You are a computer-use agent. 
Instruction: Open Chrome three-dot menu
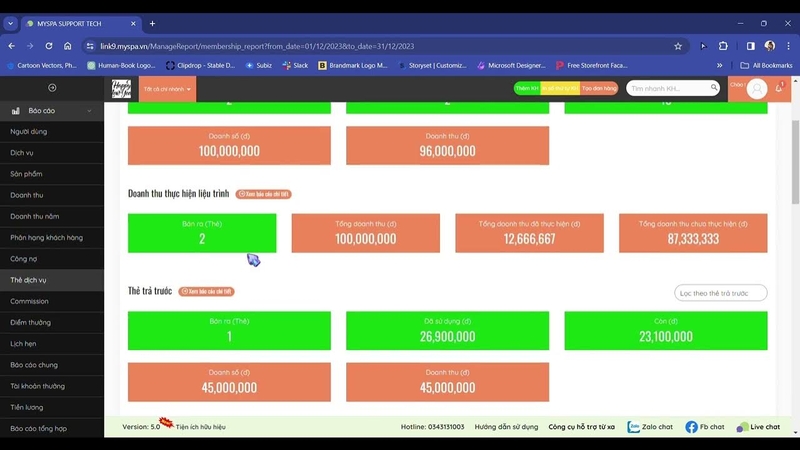click(788, 46)
